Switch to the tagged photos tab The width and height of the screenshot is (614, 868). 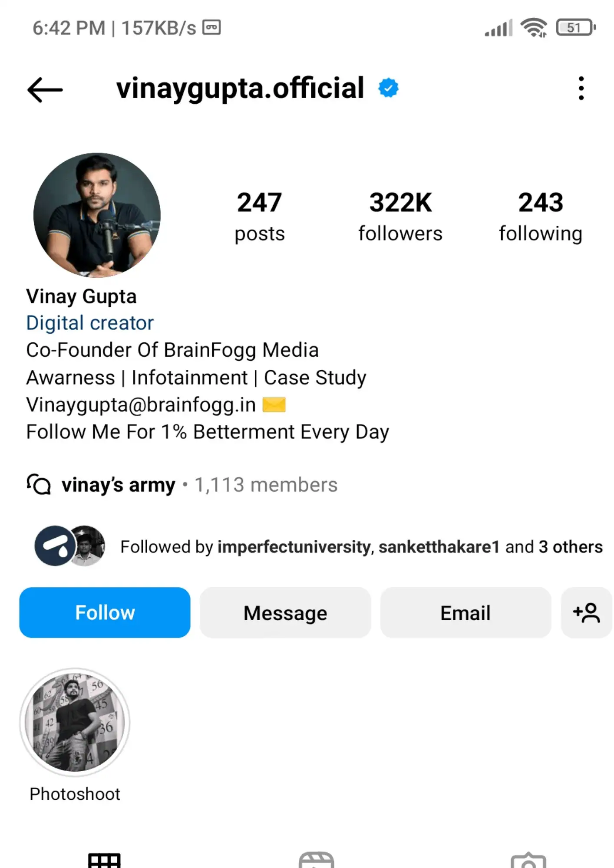528,860
